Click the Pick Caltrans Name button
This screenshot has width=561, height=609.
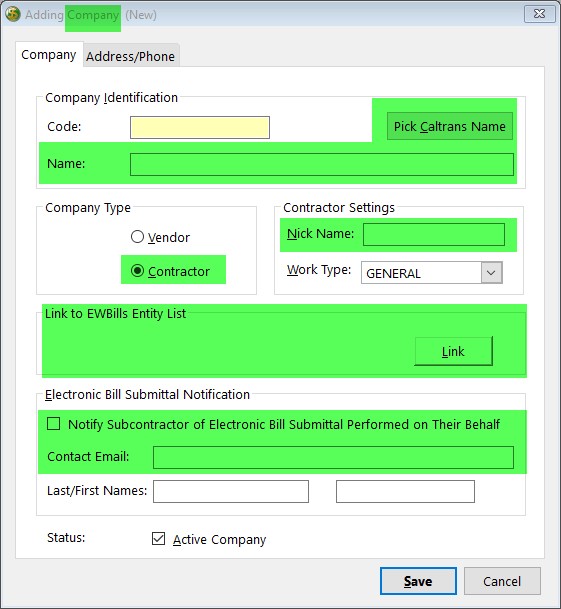click(449, 126)
